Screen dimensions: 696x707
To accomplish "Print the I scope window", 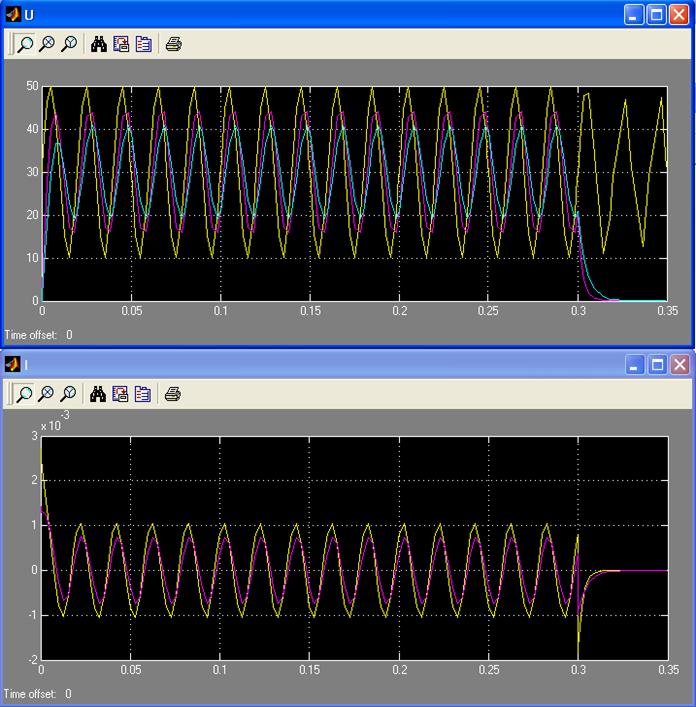I will tap(173, 394).
